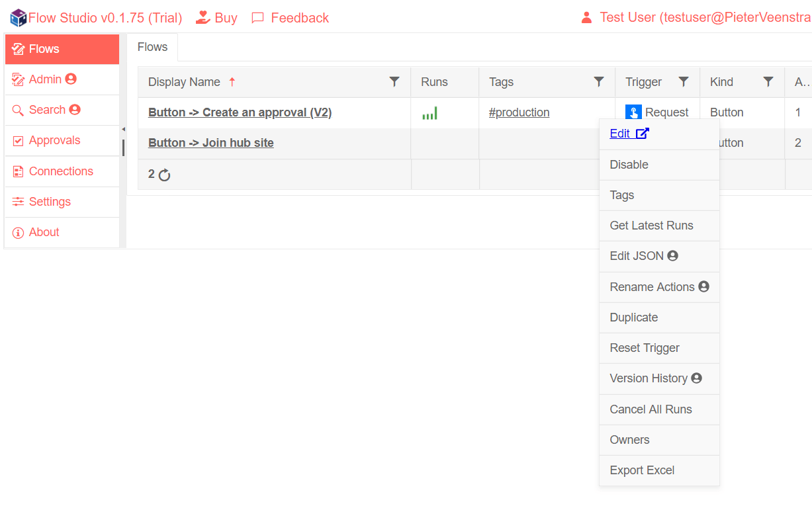Open filter for Trigger column
The width and height of the screenshot is (812, 506).
pos(684,82)
